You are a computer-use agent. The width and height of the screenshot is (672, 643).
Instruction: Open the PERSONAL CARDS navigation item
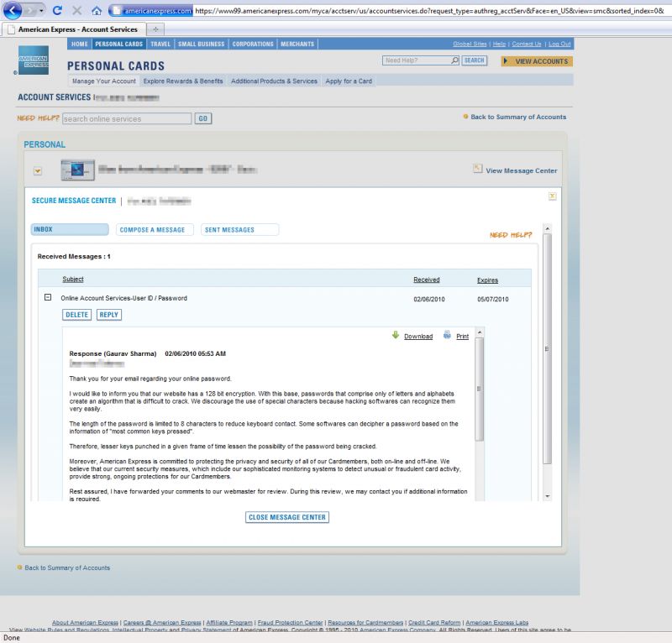[118, 44]
